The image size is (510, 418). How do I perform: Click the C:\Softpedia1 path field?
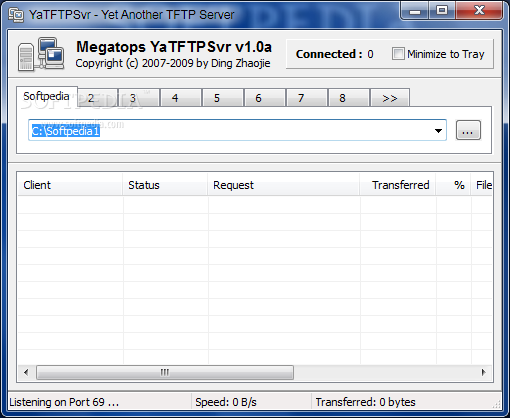(237, 130)
